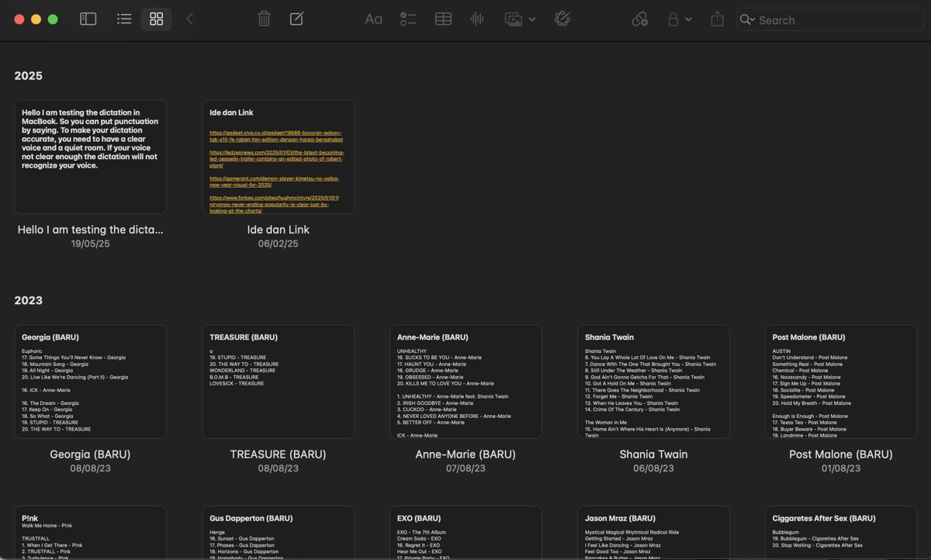Open the Ide dan Link note thumbnail

tap(279, 157)
